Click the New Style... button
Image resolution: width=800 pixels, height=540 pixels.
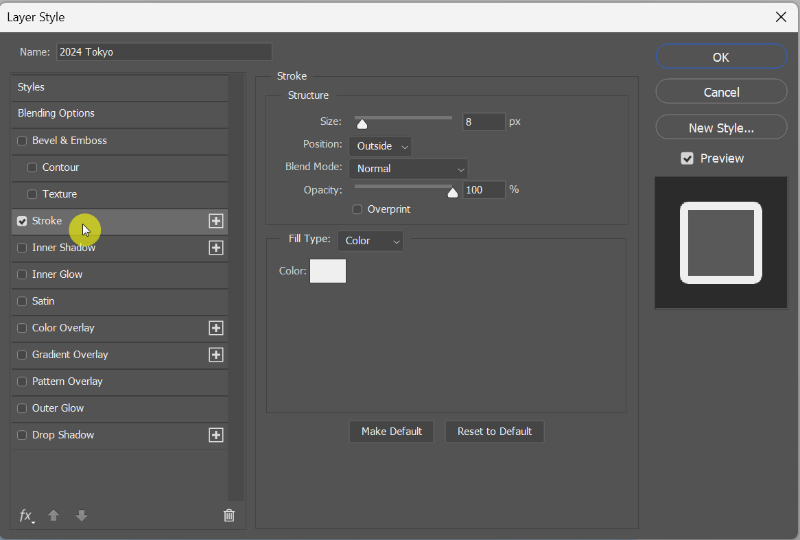pyautogui.click(x=721, y=128)
